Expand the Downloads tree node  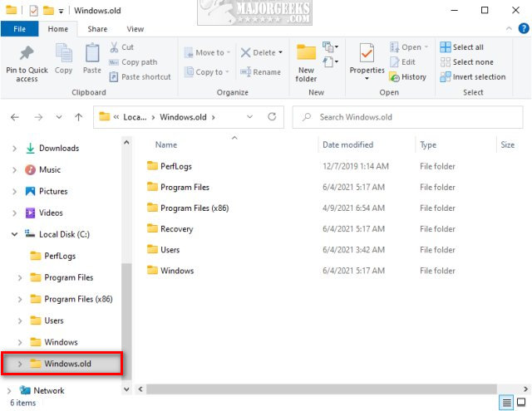click(14, 149)
